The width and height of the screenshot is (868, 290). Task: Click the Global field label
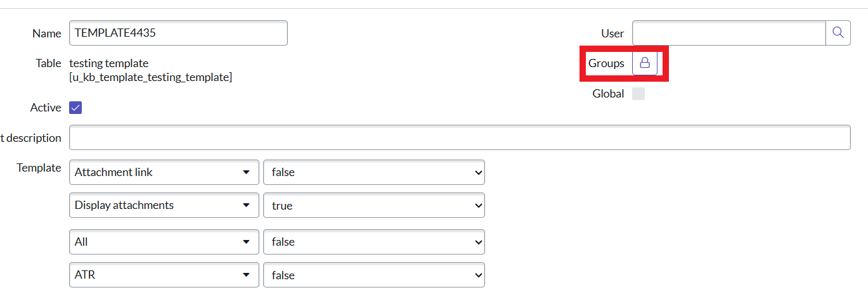tap(608, 94)
